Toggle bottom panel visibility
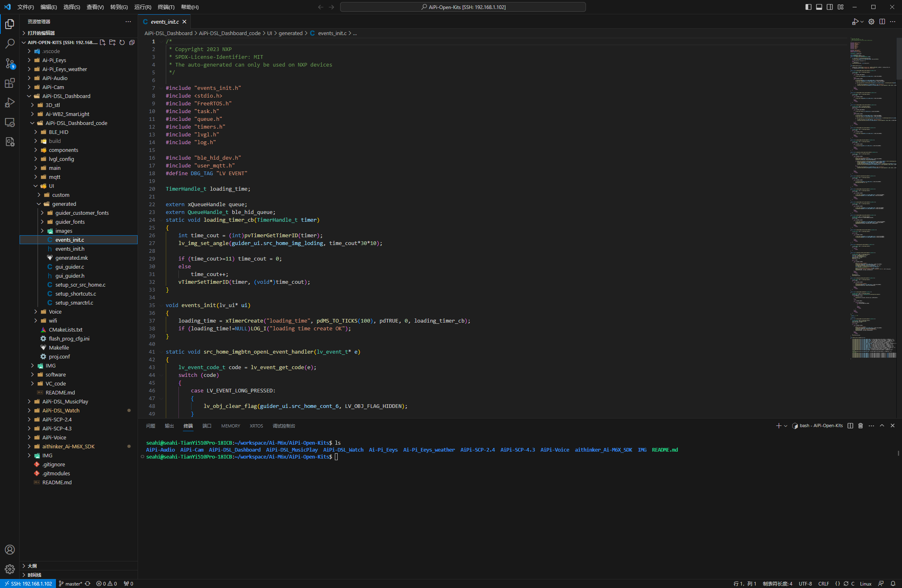902x588 pixels. pos(819,7)
